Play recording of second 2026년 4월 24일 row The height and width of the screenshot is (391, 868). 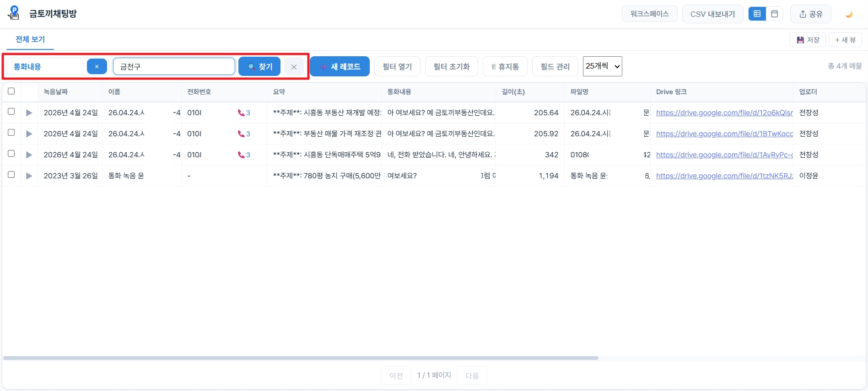(x=29, y=134)
